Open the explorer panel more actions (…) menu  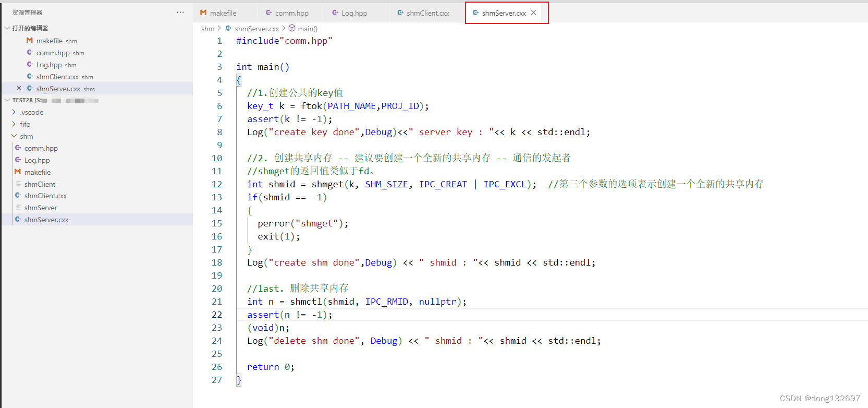[x=180, y=12]
